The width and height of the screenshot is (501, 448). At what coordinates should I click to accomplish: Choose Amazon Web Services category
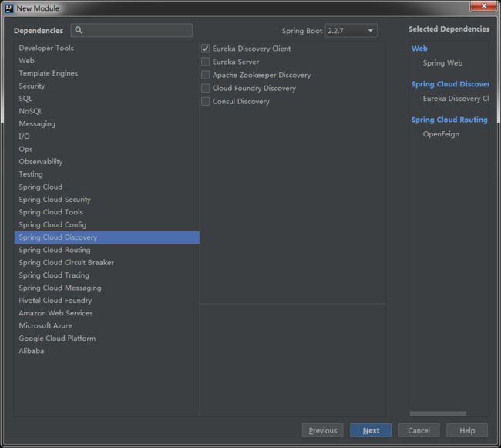(106, 313)
